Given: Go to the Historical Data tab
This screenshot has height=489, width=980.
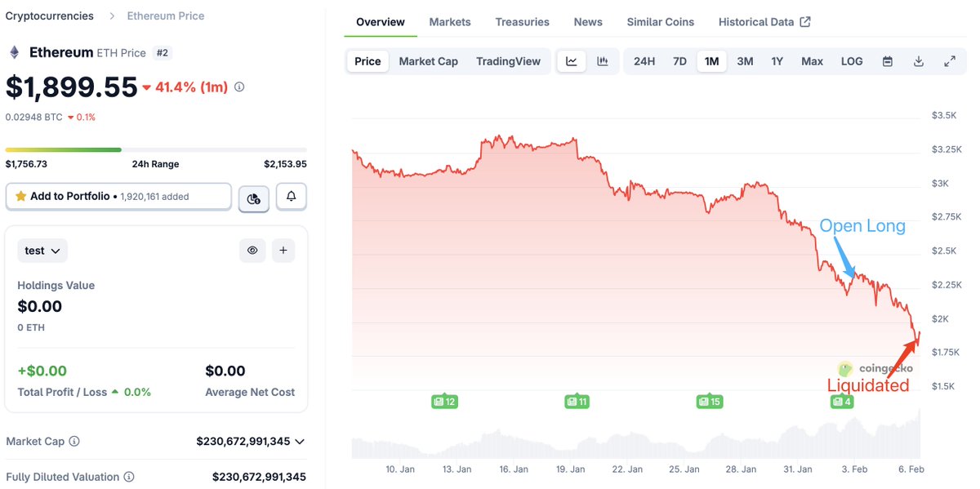Looking at the screenshot, I should pos(764,22).
